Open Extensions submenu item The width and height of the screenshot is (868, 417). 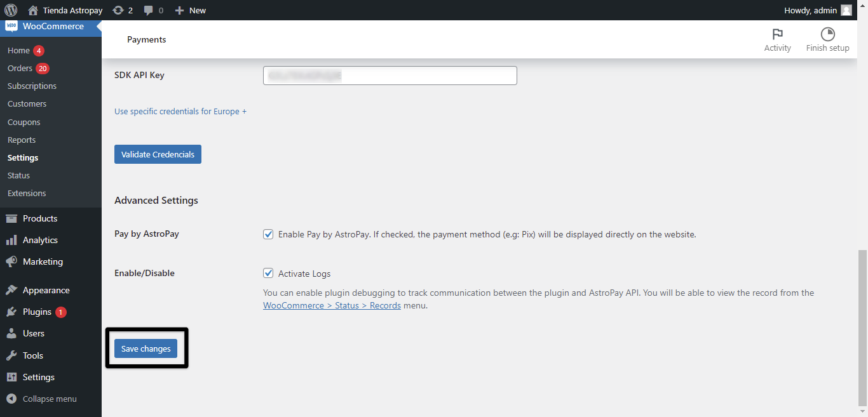pos(27,193)
